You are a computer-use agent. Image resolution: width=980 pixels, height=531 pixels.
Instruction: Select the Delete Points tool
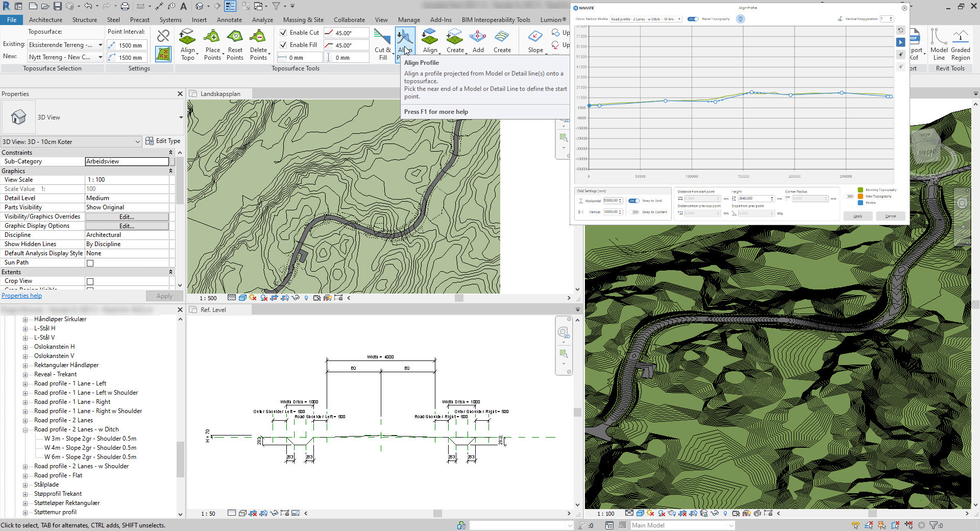259,41
